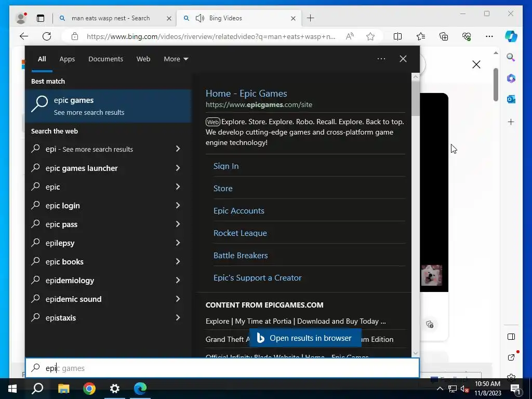The height and width of the screenshot is (399, 532).
Task: Click Open results in browser button
Action: pos(305,338)
